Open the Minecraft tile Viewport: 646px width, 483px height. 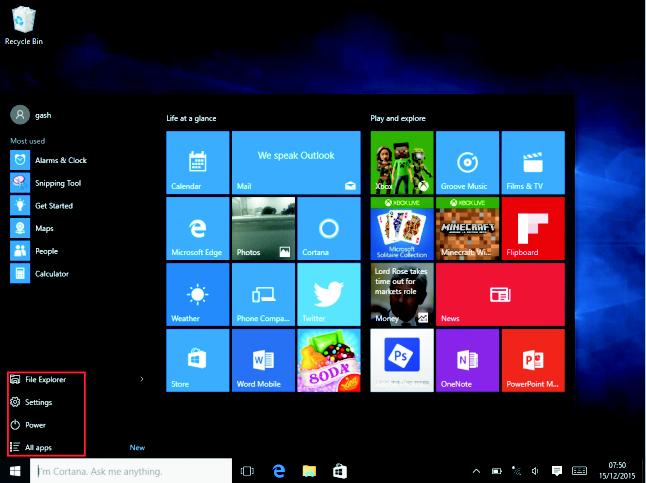pyautogui.click(x=468, y=228)
